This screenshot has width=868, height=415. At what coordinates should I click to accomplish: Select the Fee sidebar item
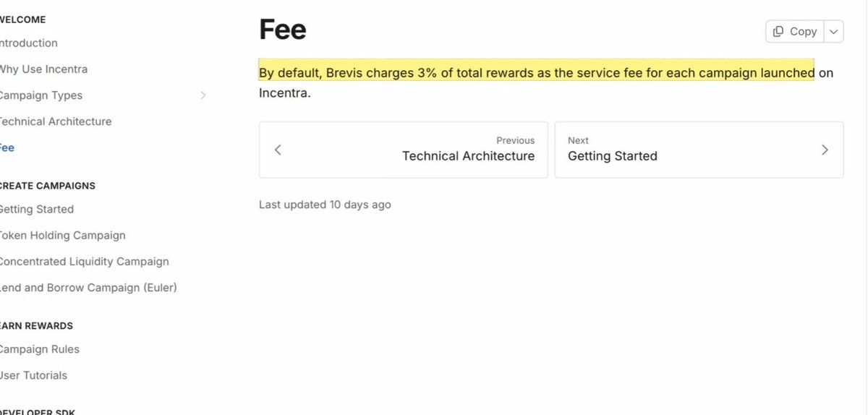click(x=7, y=147)
